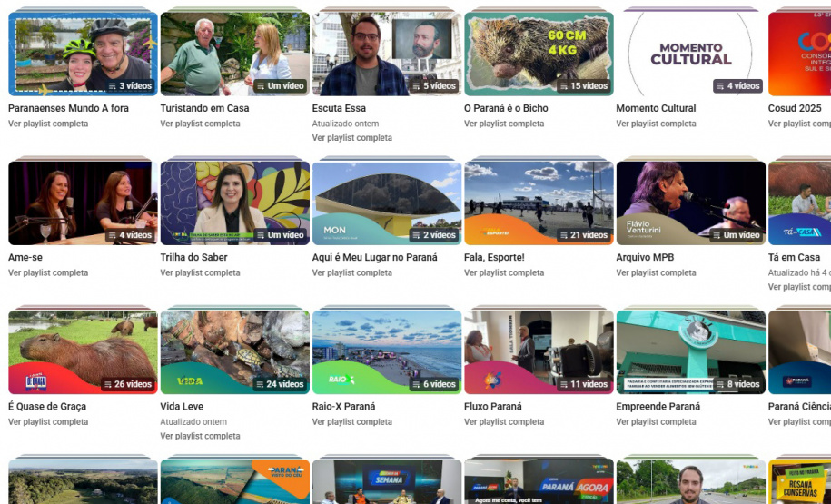The width and height of the screenshot is (831, 504).
Task: View full playlist under Momento Cultural
Action: tap(656, 124)
